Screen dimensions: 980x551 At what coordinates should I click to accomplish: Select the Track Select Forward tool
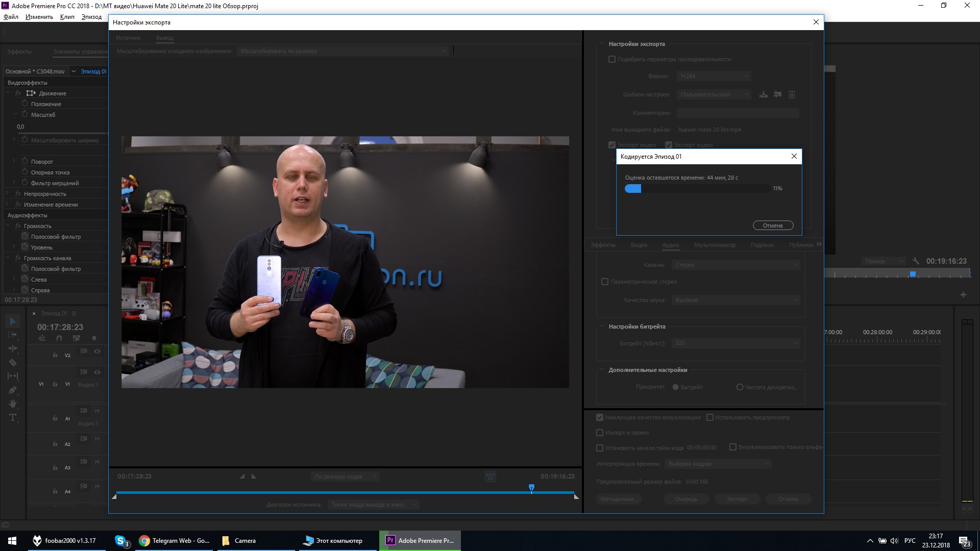pos(13,335)
